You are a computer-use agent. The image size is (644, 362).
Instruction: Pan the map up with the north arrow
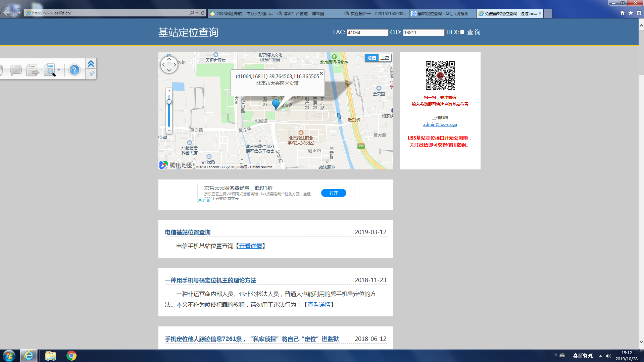[169, 59]
